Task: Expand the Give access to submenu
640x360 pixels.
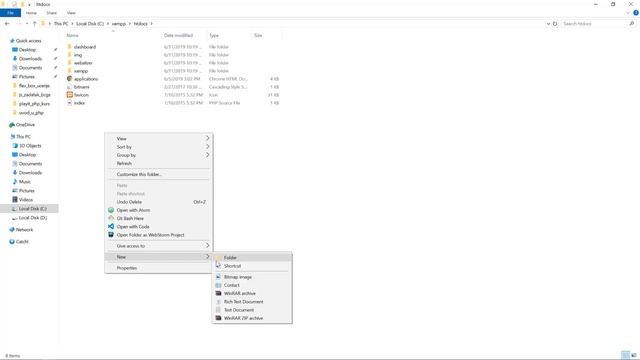Action: coord(159,246)
